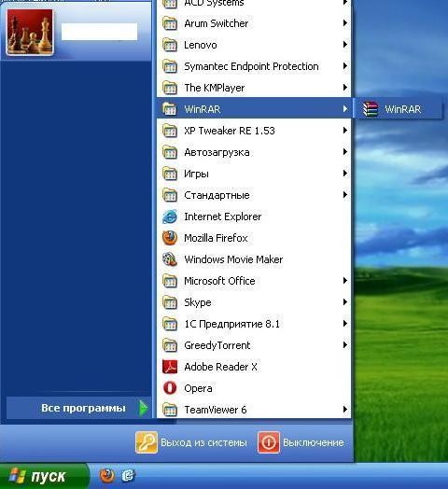448x489 pixels.
Task: Click the Lenovo folder icon
Action: click(170, 45)
